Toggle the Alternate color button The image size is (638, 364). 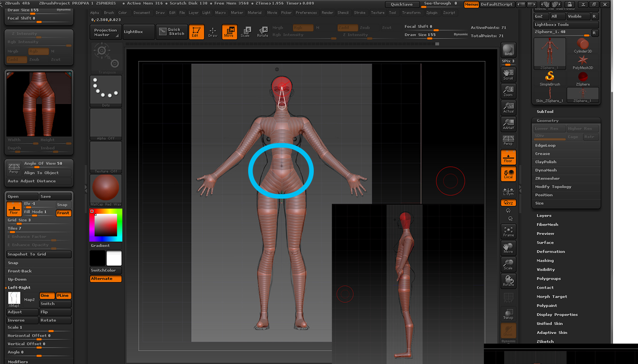(106, 279)
